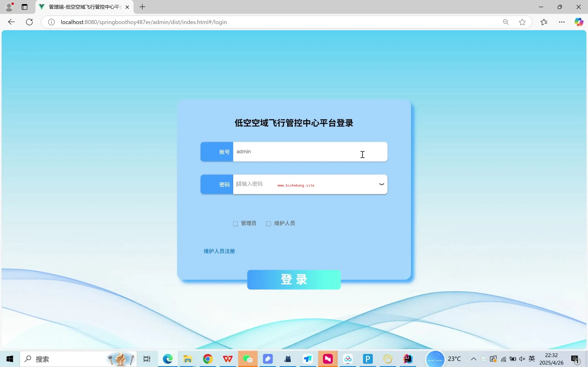Open the favorites list icon
The height and width of the screenshot is (367, 588).
544,22
